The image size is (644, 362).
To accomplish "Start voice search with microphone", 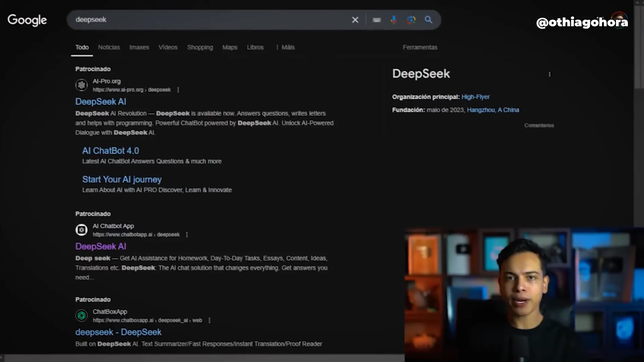I will pyautogui.click(x=394, y=20).
